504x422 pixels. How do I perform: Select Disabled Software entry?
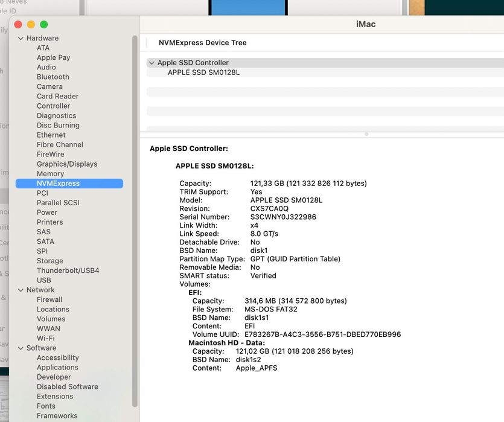pos(68,386)
